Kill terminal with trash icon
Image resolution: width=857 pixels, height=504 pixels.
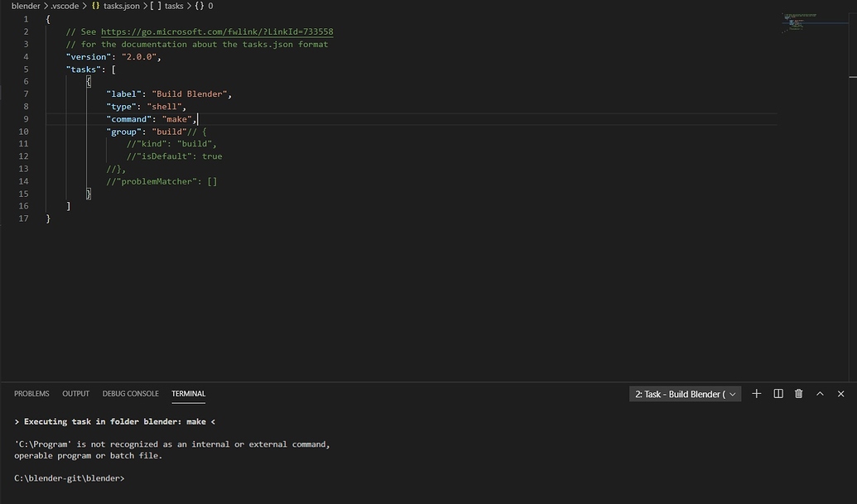point(798,394)
